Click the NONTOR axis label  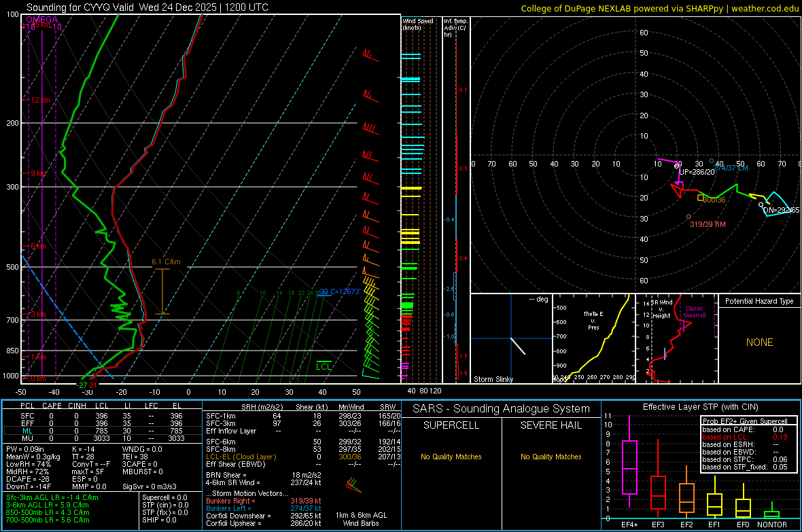772,525
